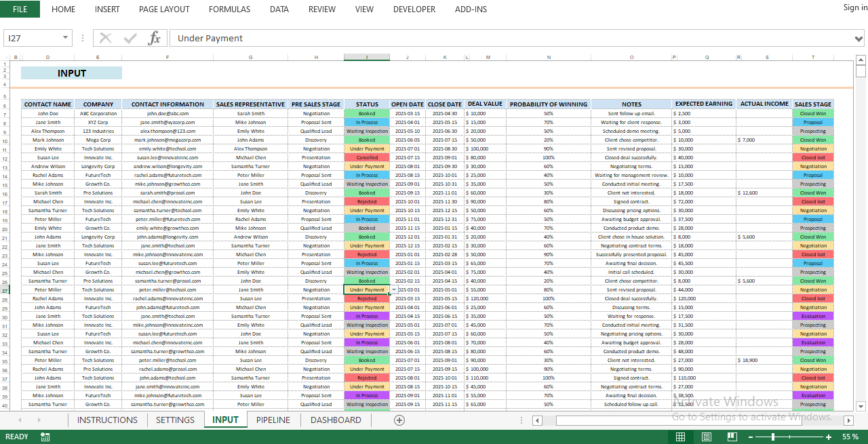Screen dimensions: 868x444
Task: Open the DEVELOPER ribbon tab
Action: 414,9
